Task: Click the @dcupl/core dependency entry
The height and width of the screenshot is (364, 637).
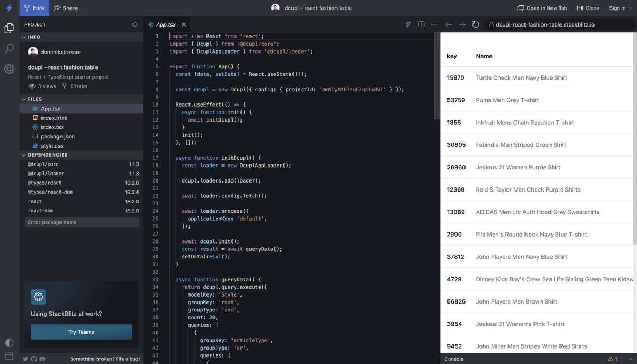Action: (x=82, y=164)
